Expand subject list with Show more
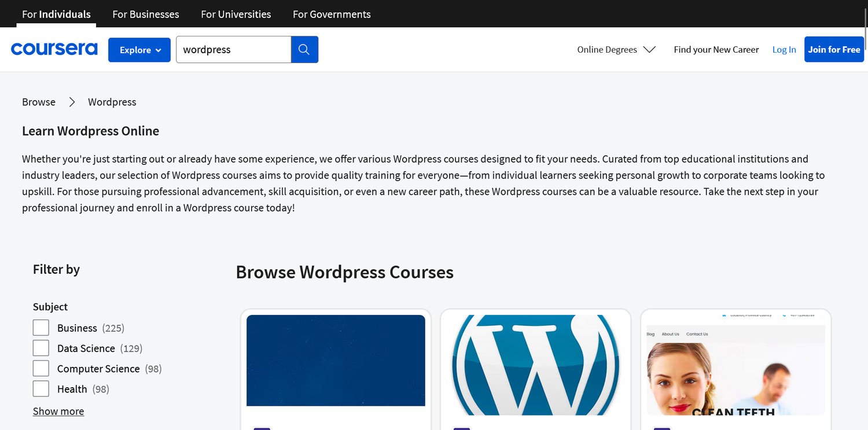 pyautogui.click(x=58, y=411)
